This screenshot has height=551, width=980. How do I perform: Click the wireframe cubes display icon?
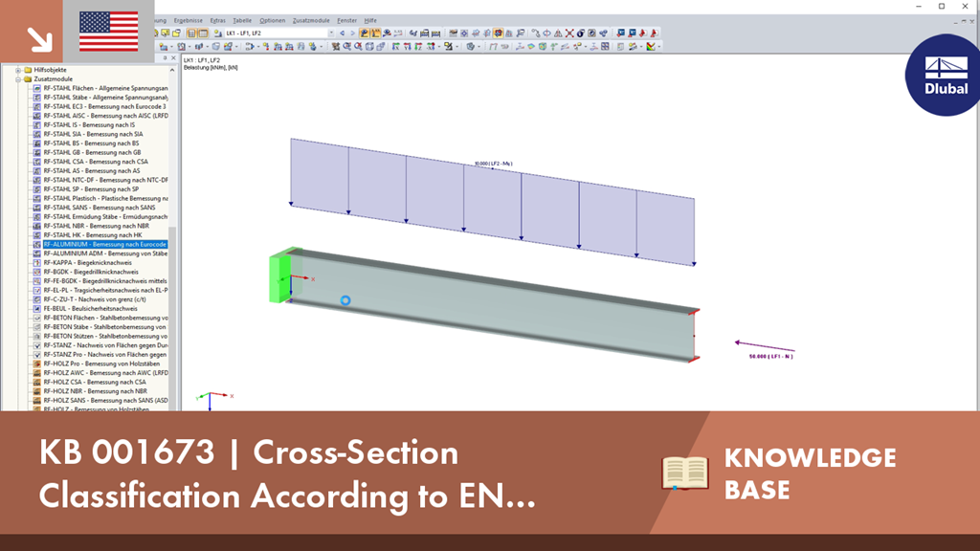point(380,46)
